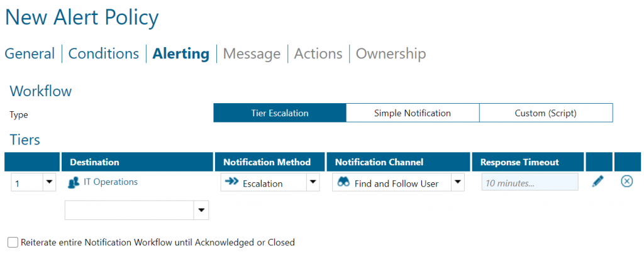Open the empty new destination dropdown
The height and width of the screenshot is (259, 644).
pyautogui.click(x=201, y=211)
